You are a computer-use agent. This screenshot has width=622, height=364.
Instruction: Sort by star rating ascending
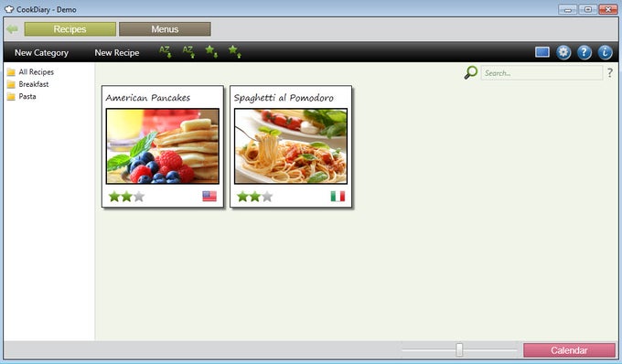click(234, 51)
